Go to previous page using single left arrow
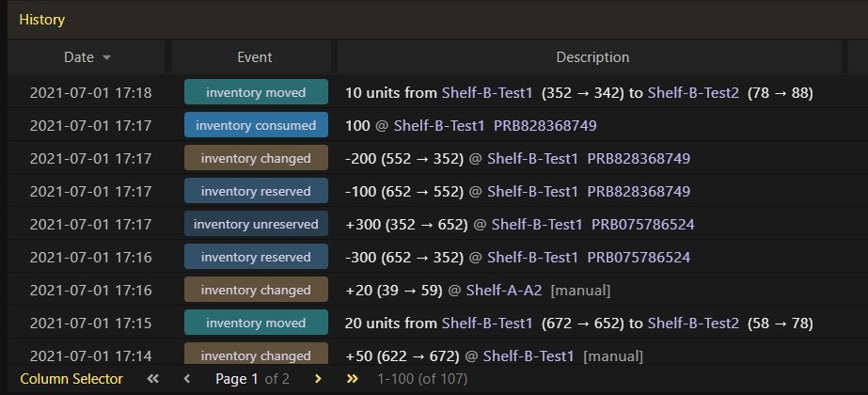 click(x=186, y=379)
